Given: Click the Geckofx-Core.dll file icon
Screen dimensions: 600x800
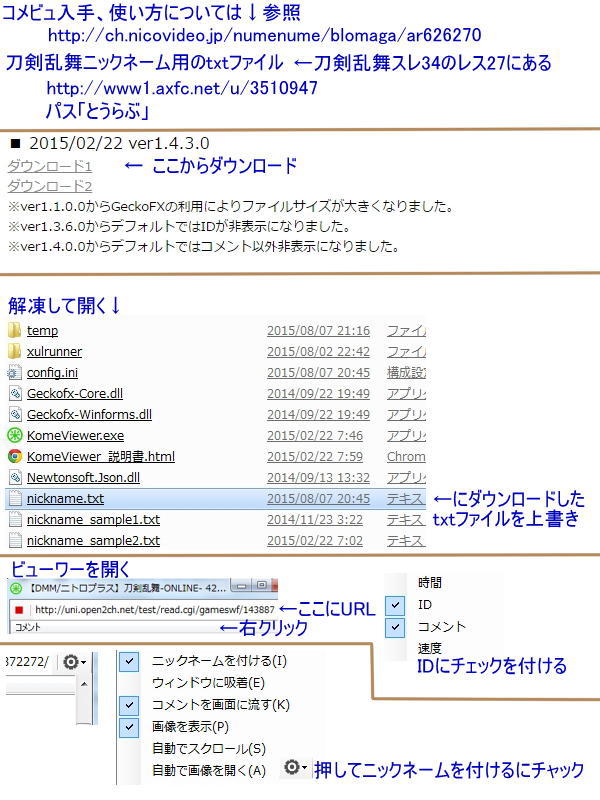Looking at the screenshot, I should coord(15,393).
